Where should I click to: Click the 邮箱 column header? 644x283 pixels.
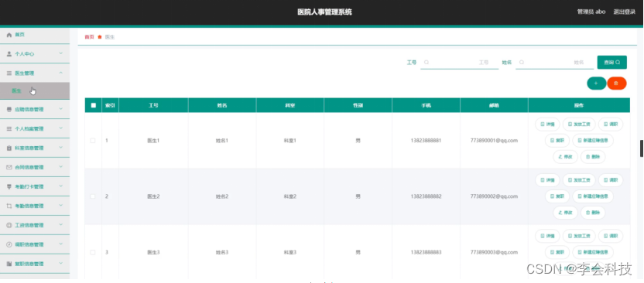coord(494,105)
